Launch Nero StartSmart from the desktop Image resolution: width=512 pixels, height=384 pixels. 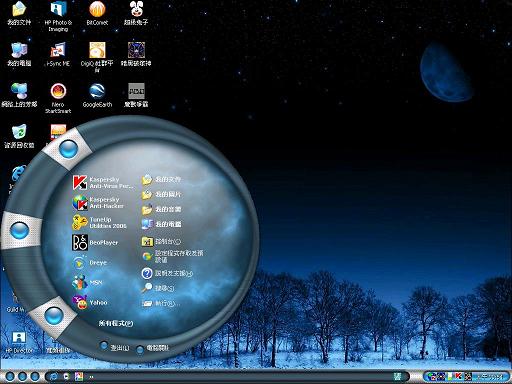pos(58,98)
